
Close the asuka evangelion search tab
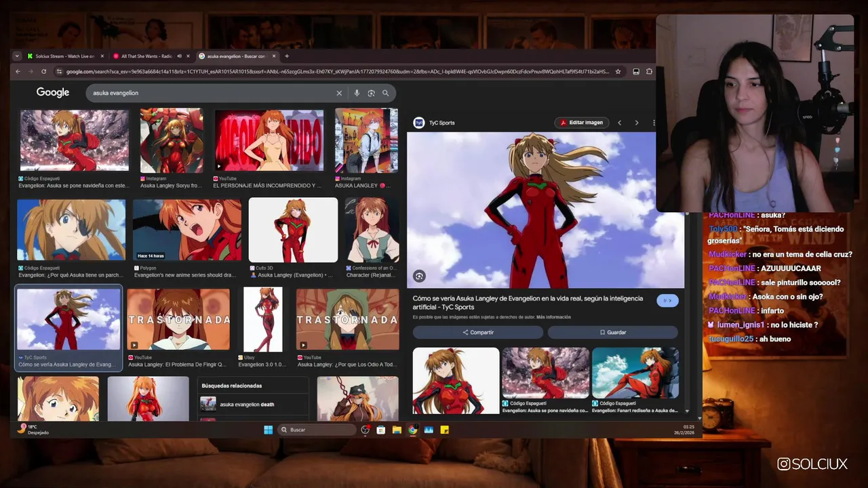coord(274,56)
